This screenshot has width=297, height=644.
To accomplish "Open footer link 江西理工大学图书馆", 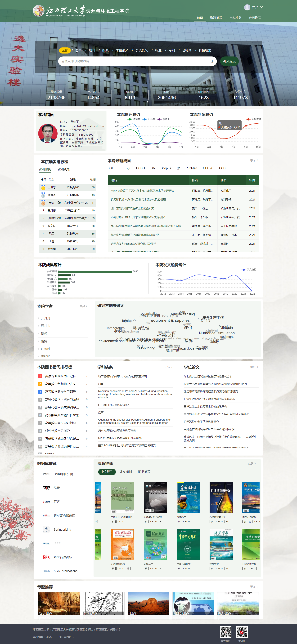I will 108,630.
